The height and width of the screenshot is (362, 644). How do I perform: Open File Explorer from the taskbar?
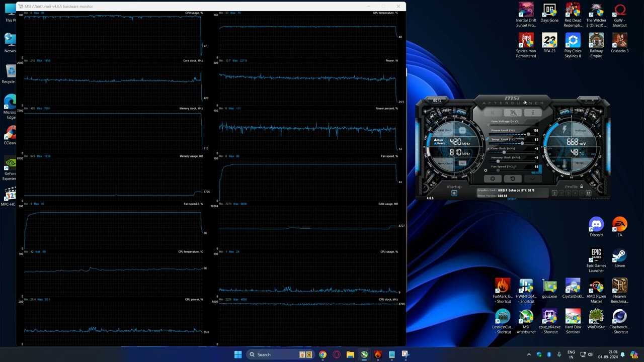(x=350, y=354)
